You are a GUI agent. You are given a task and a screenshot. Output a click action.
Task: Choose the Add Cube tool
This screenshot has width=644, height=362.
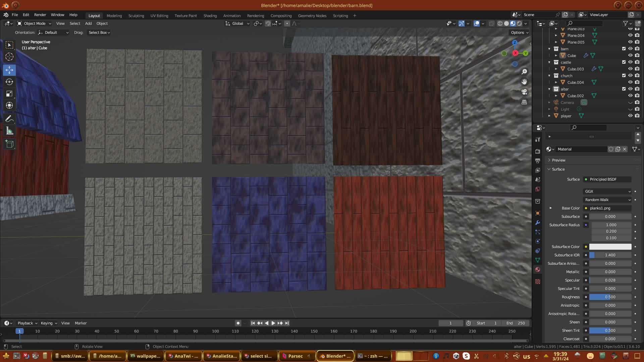(9, 144)
